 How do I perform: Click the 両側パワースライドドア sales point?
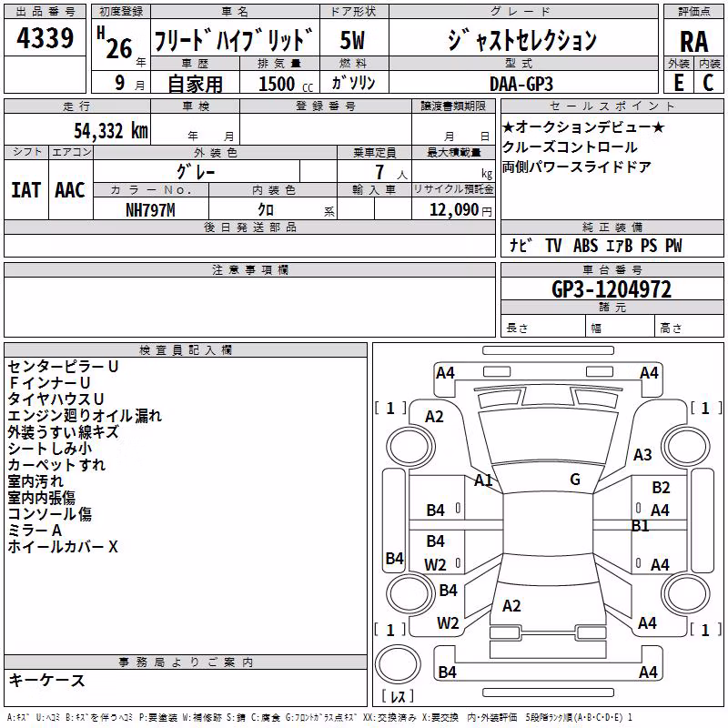tap(577, 167)
